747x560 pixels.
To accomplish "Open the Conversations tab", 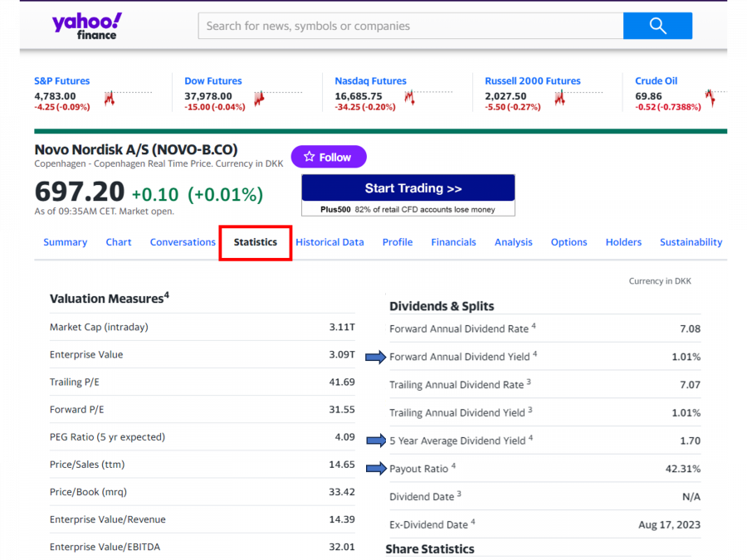I will click(x=183, y=242).
